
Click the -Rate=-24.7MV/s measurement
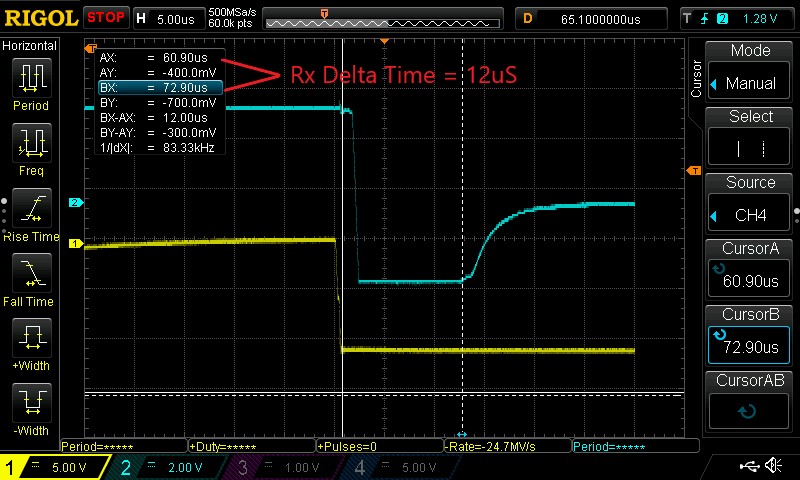[x=490, y=447]
